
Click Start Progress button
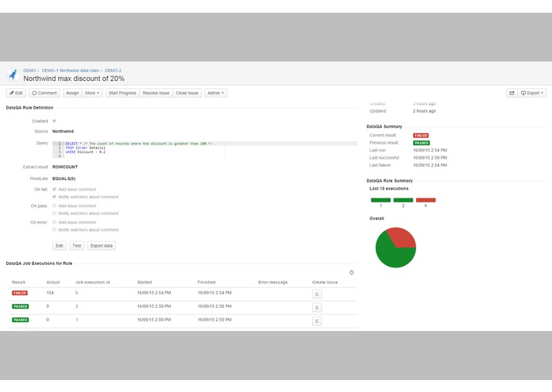point(122,93)
